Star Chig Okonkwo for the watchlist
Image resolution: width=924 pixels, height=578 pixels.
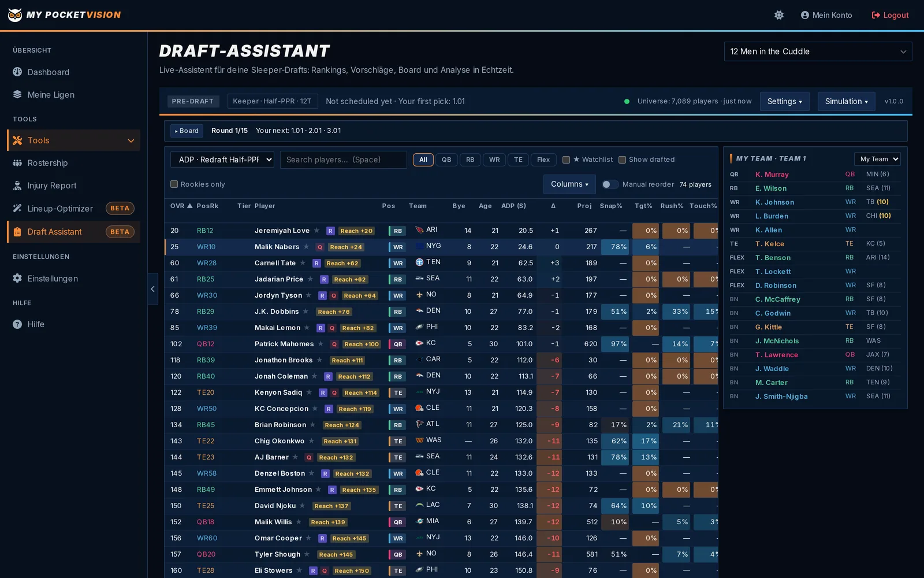pos(311,441)
